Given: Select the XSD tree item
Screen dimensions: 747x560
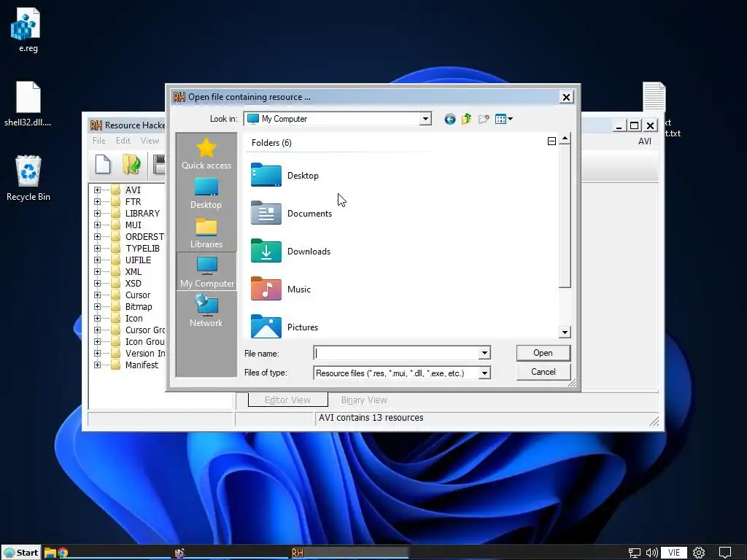Looking at the screenshot, I should click(x=133, y=284).
